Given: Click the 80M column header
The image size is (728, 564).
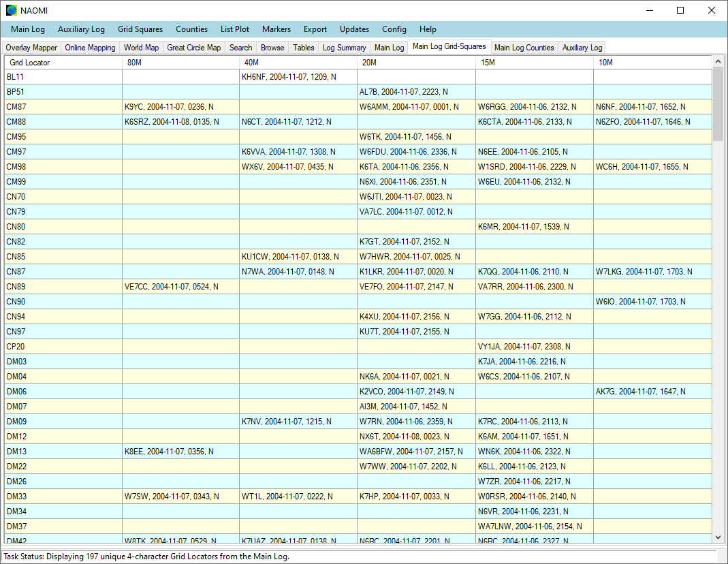Looking at the screenshot, I should pos(181,63).
